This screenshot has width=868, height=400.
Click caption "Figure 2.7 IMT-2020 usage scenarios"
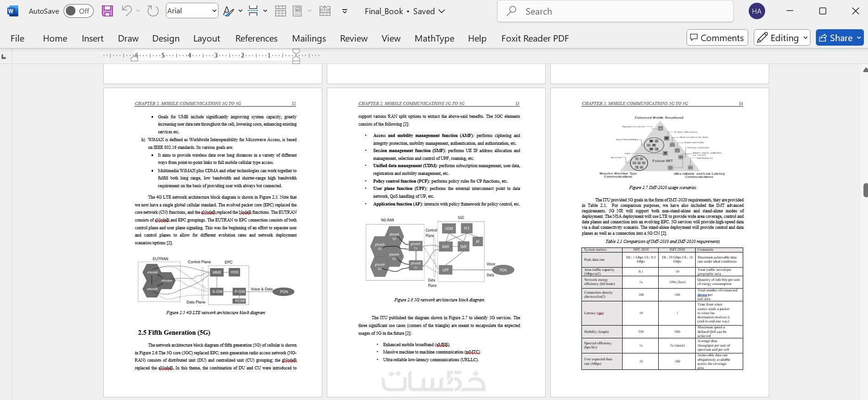[662, 188]
